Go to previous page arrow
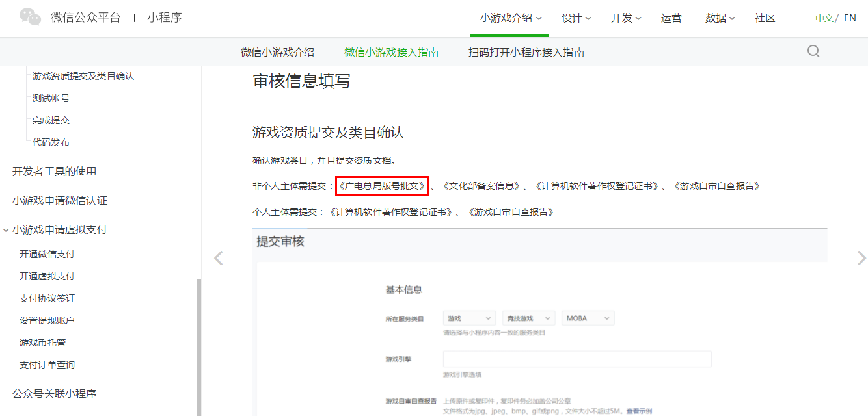The width and height of the screenshot is (868, 416). (x=219, y=258)
